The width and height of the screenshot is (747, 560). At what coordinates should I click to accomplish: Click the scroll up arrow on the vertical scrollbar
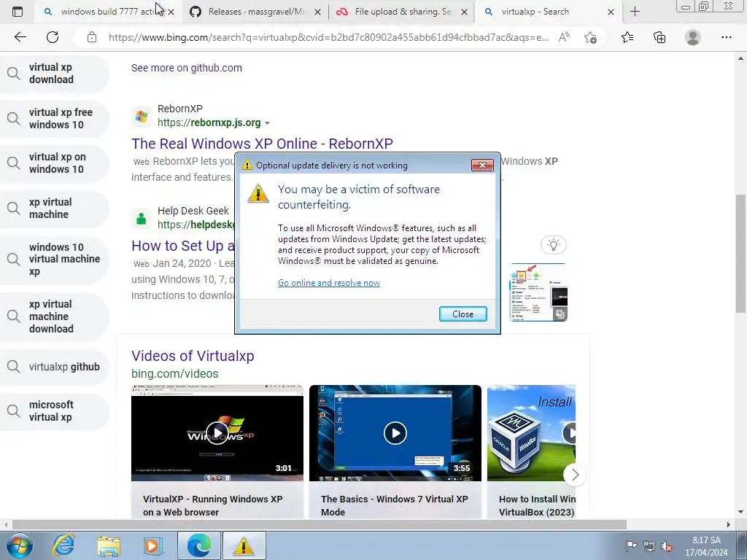pos(740,58)
